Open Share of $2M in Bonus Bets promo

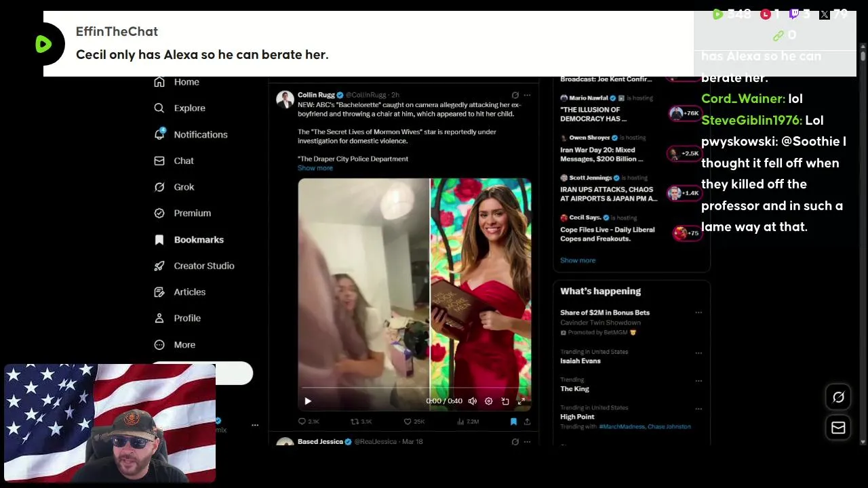click(x=605, y=312)
